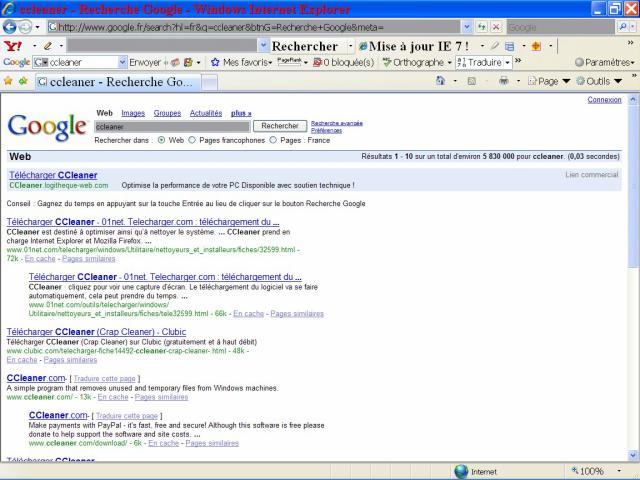Viewport: 640px width, 480px height.
Task: Expand the Orthographe dropdown arrow
Action: click(x=449, y=63)
